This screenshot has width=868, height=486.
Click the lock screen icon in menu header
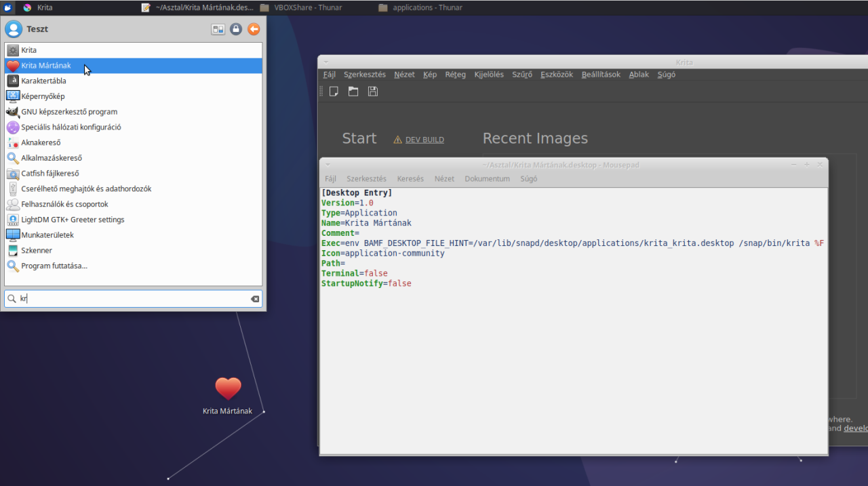pos(235,29)
